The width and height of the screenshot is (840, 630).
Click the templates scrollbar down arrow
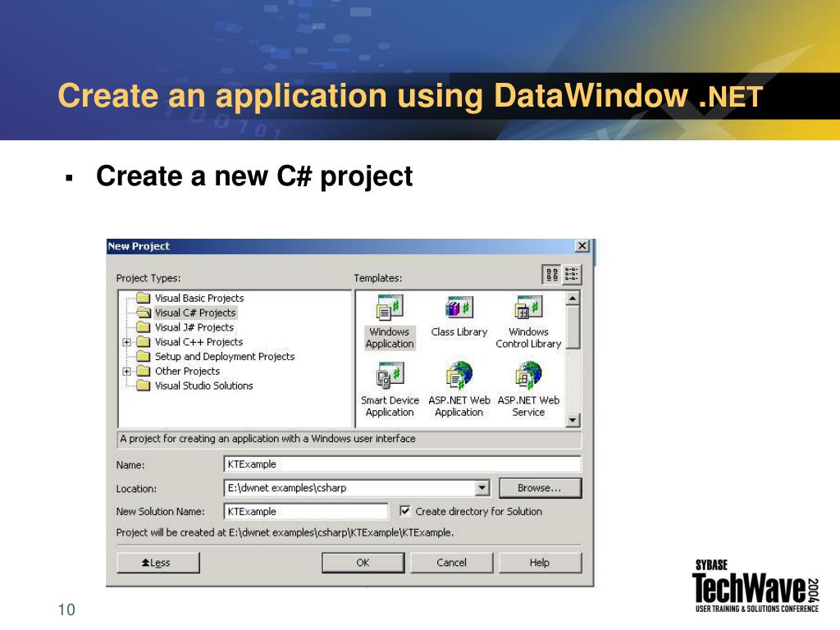[573, 420]
